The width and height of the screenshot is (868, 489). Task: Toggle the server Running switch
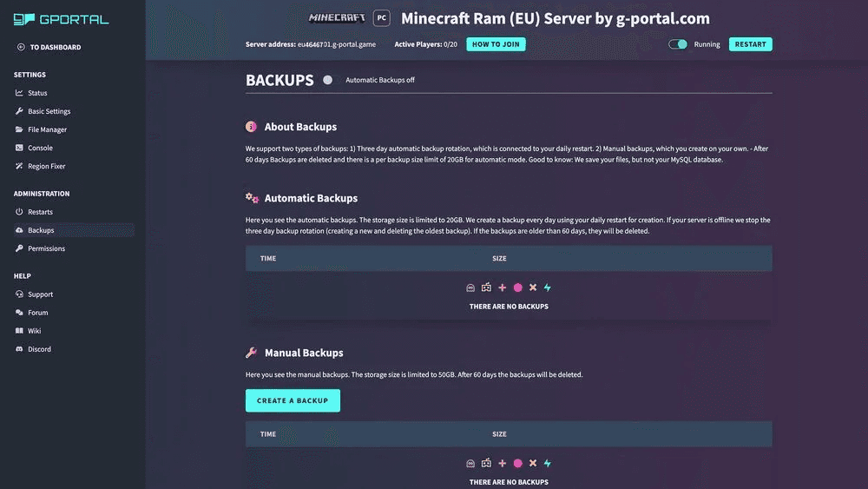click(x=678, y=44)
